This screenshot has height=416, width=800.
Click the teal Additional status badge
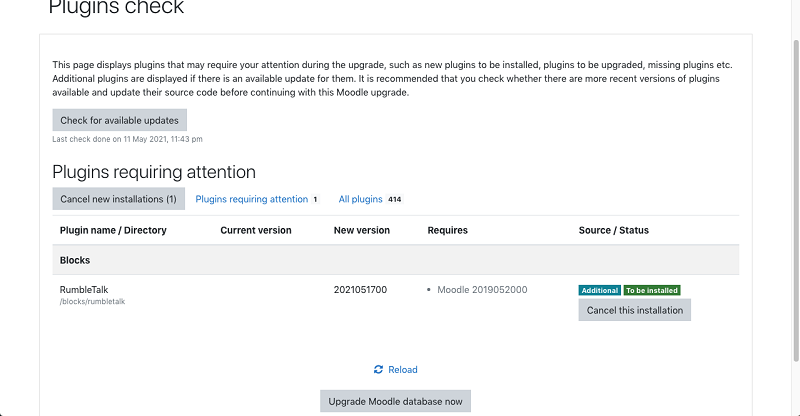tap(599, 290)
